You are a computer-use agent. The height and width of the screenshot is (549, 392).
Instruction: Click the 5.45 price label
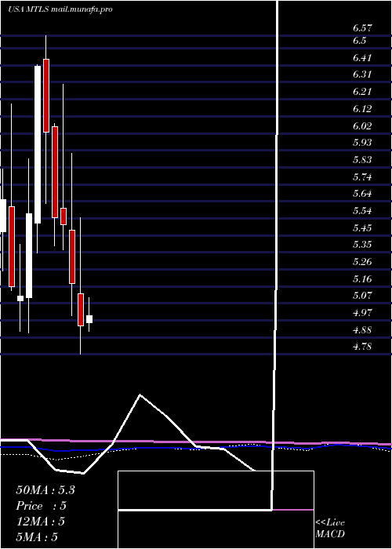click(x=362, y=228)
